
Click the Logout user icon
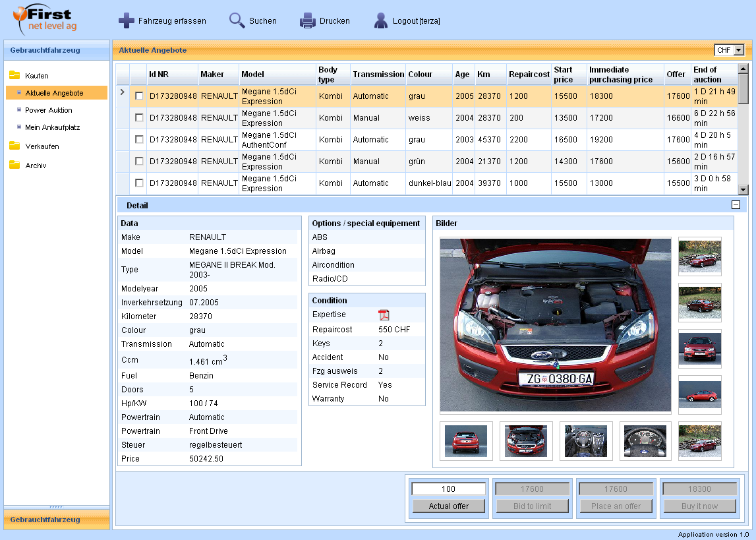tap(380, 21)
